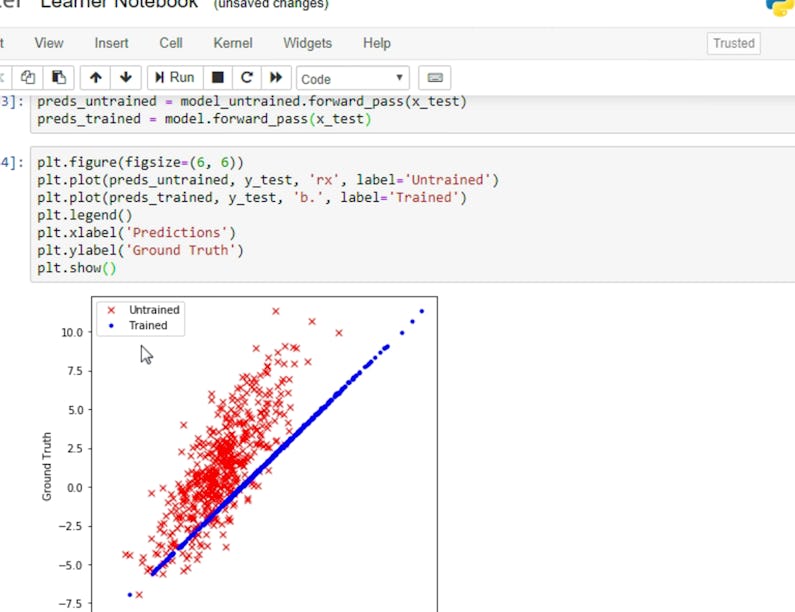The height and width of the screenshot is (612, 795).
Task: Click the plt.ylabel('Ground Truth') line
Action: [x=140, y=250]
